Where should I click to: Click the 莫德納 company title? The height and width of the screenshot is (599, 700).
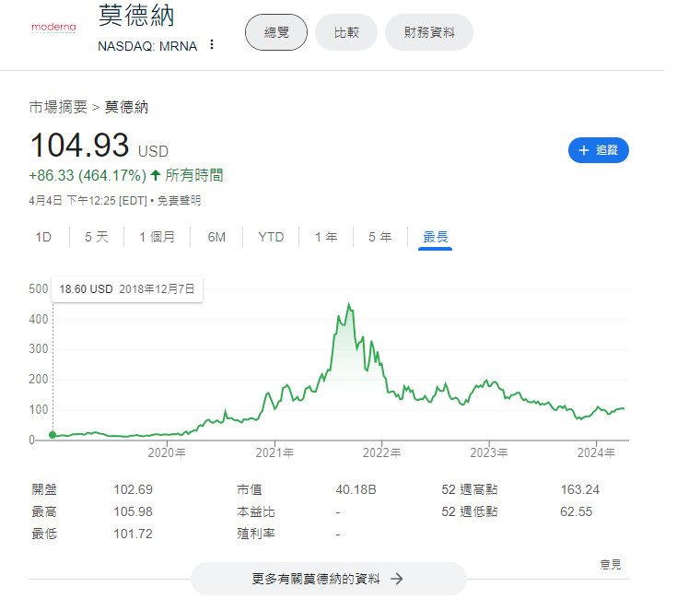click(136, 16)
